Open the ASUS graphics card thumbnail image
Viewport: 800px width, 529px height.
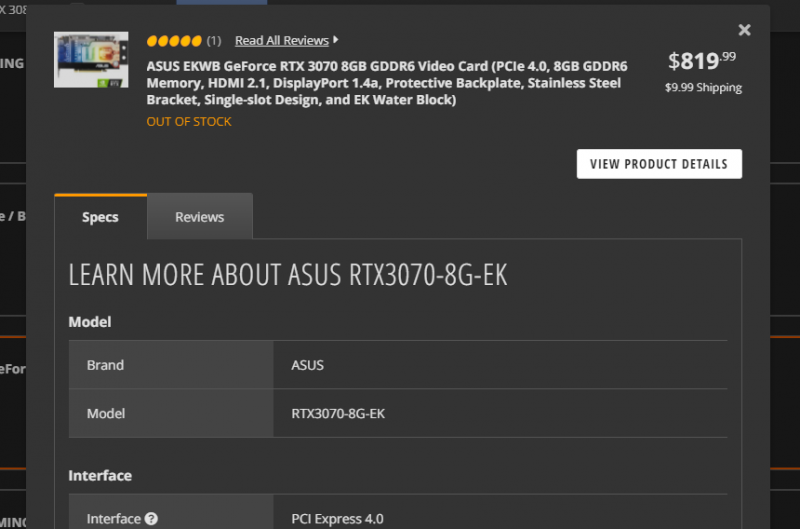point(92,60)
